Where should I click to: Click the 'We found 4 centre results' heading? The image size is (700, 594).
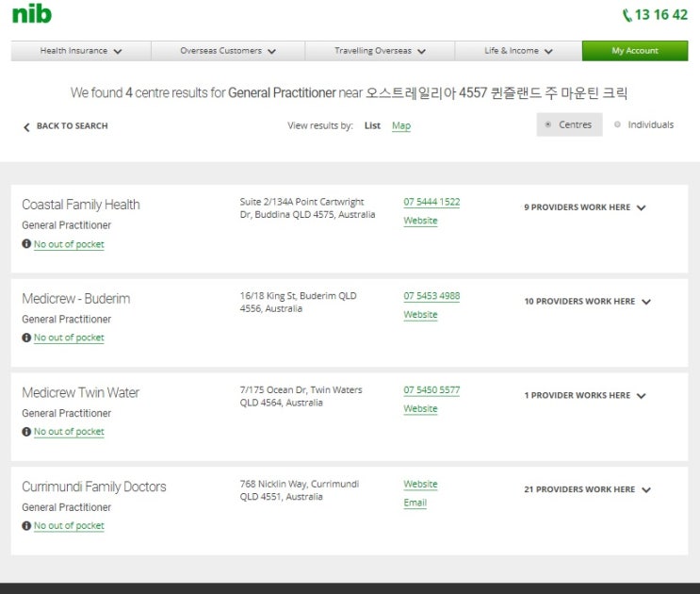click(350, 93)
